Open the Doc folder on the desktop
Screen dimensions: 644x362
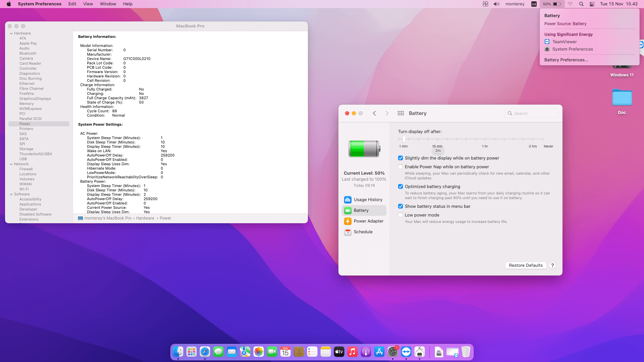coord(622,98)
